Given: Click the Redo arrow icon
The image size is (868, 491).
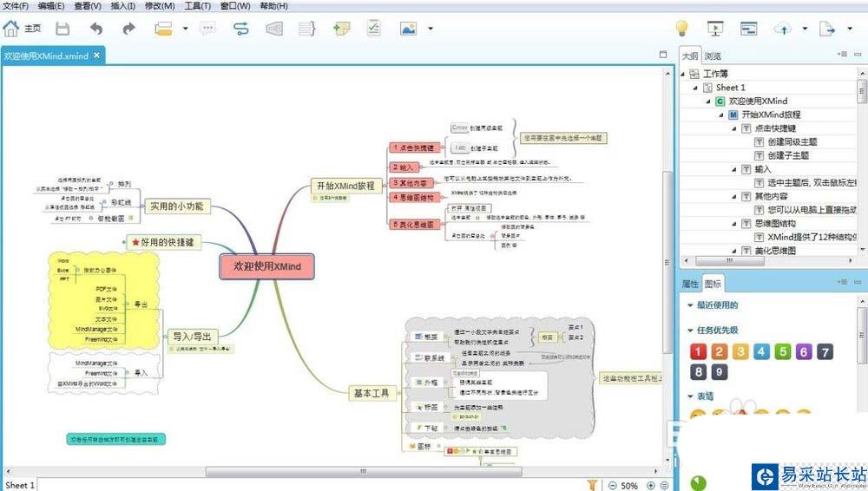Looking at the screenshot, I should (129, 29).
